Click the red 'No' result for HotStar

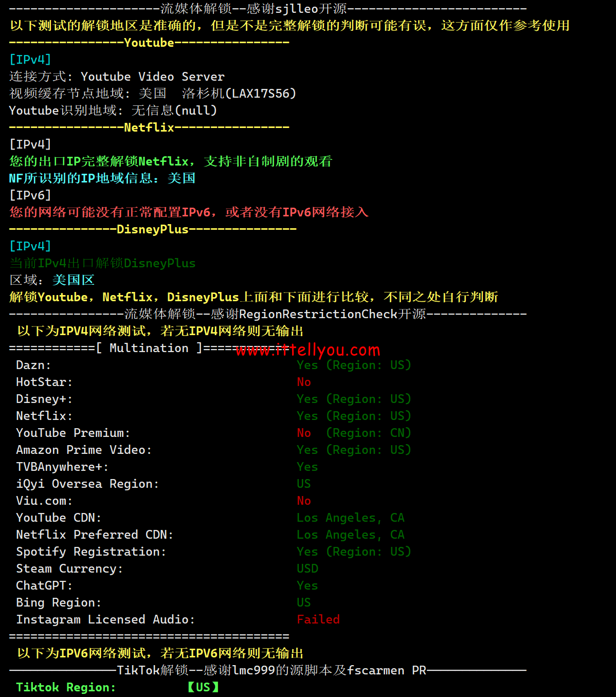(x=304, y=382)
